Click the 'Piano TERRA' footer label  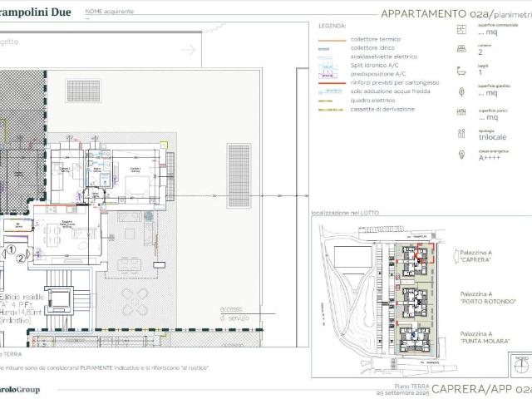pos(411,387)
